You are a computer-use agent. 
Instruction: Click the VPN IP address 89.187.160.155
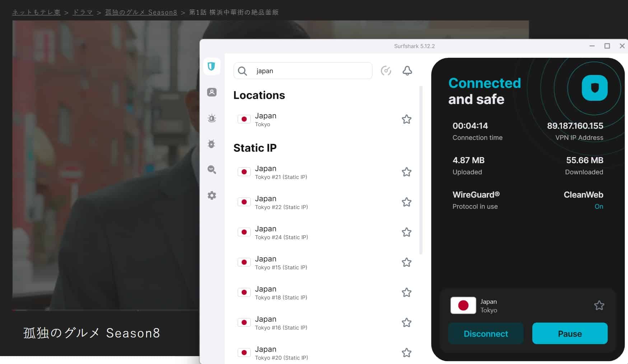tap(575, 126)
